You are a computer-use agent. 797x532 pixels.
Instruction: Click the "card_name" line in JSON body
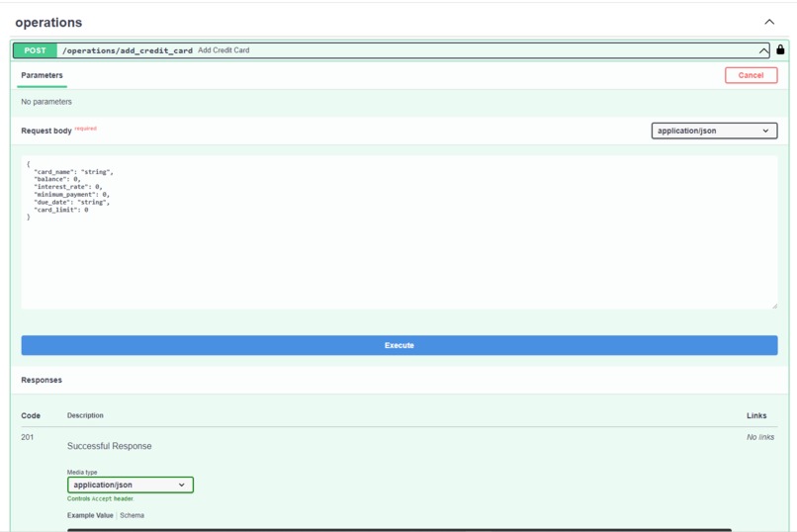(x=74, y=172)
